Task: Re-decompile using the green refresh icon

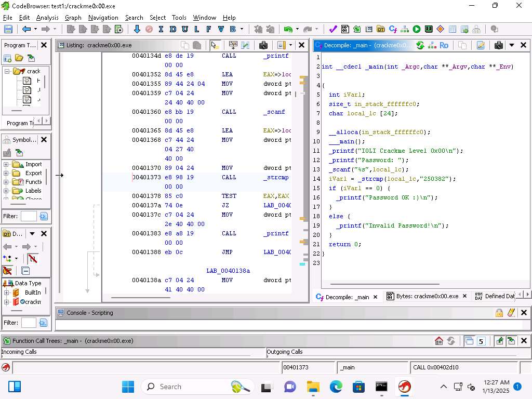Action: [x=420, y=45]
